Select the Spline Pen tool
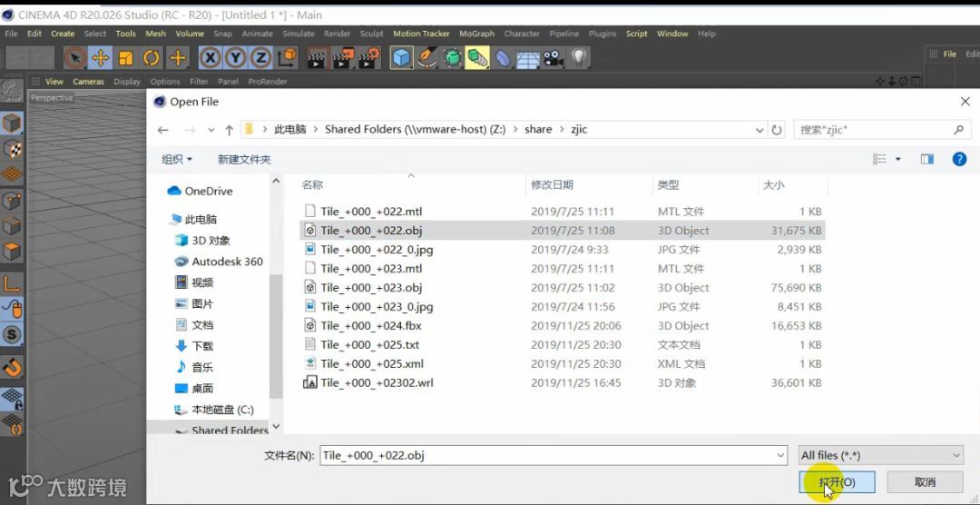 [427, 58]
